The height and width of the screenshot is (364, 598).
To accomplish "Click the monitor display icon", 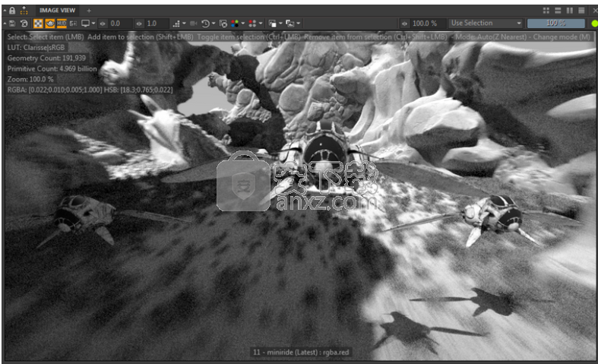I will (x=85, y=24).
